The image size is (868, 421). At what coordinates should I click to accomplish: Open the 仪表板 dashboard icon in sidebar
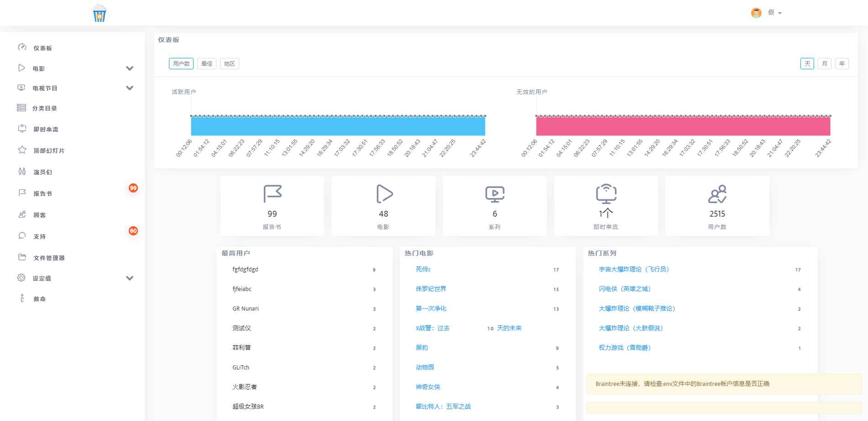(x=22, y=47)
